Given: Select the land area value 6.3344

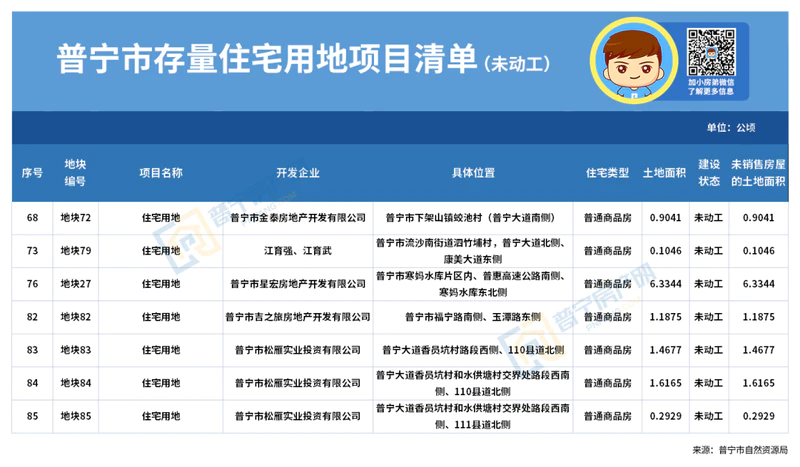Looking at the screenshot, I should [665, 283].
